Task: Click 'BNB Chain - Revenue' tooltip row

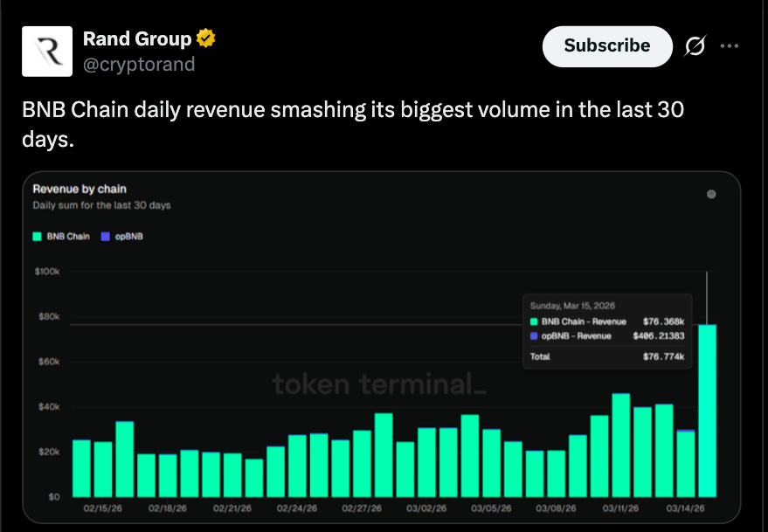Action: pos(607,321)
